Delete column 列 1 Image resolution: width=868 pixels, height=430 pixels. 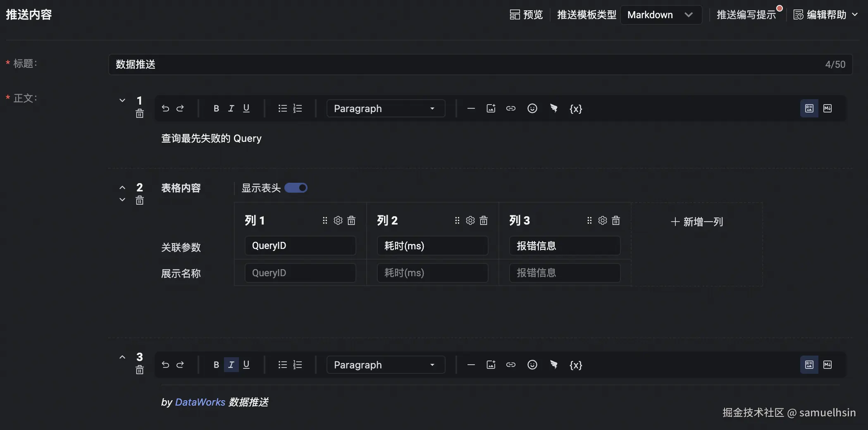click(351, 220)
